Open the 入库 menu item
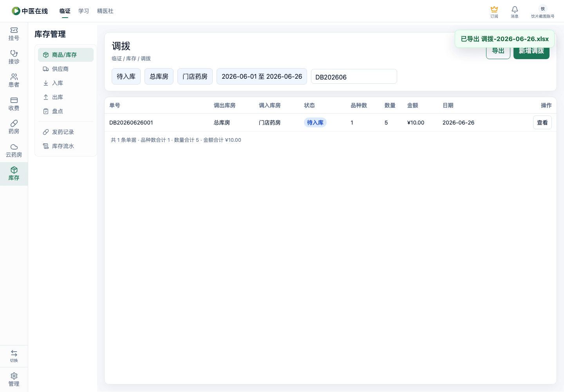Screen dimensions: 564x392 66,83
